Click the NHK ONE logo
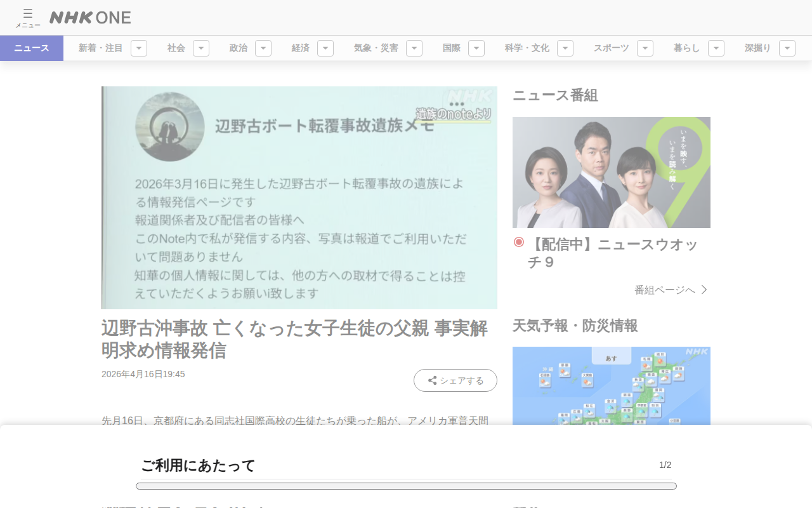 (90, 18)
